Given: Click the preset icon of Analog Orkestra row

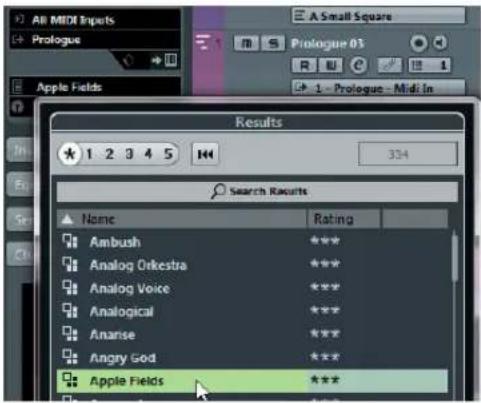Looking at the screenshot, I should [x=70, y=264].
